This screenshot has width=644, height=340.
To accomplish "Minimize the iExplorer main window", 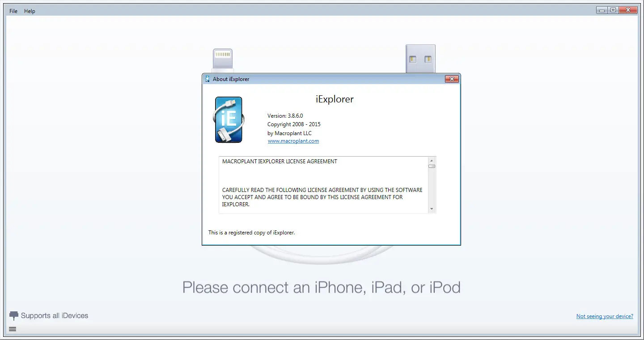I will point(602,9).
